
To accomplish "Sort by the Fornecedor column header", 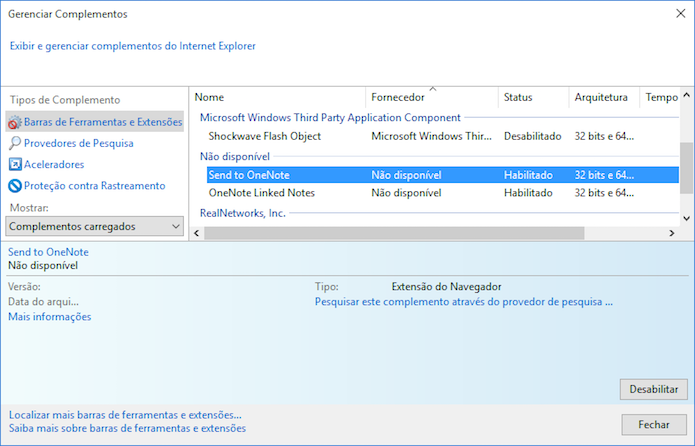I will [x=432, y=97].
